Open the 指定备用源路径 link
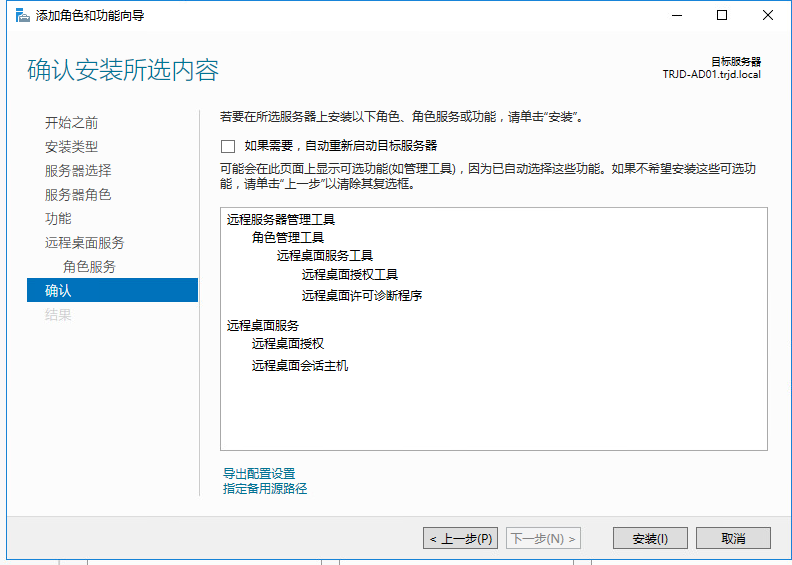Viewport: 792px width, 565px height. 265,489
